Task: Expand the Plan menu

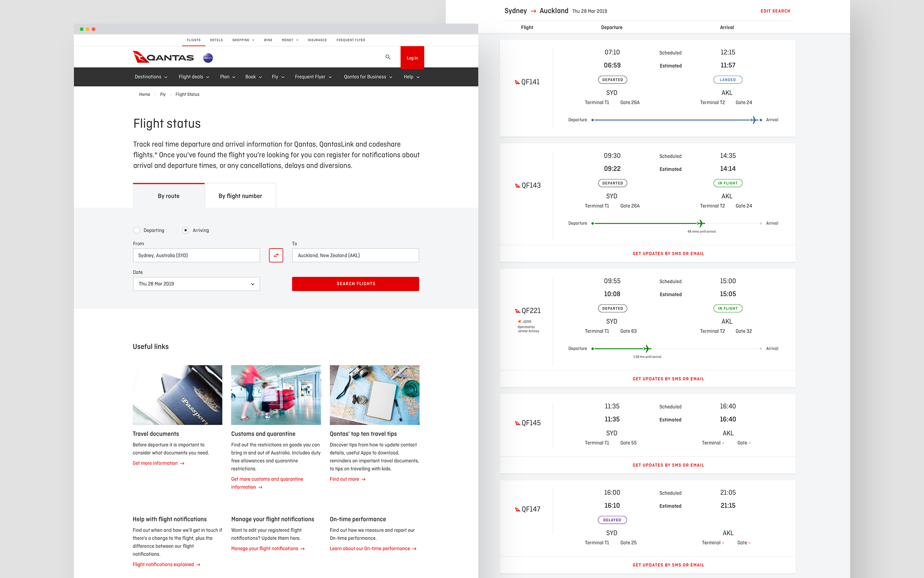Action: (228, 77)
